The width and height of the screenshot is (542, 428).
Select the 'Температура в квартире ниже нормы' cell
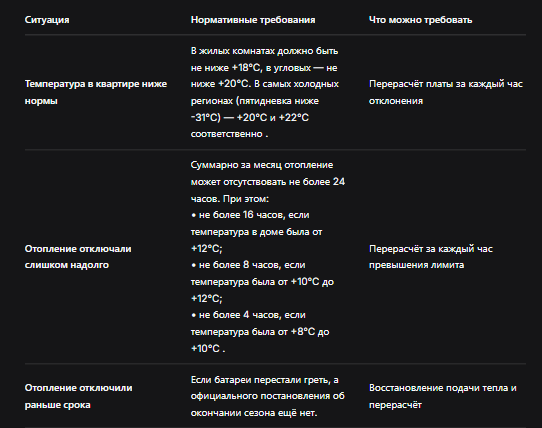click(x=96, y=92)
